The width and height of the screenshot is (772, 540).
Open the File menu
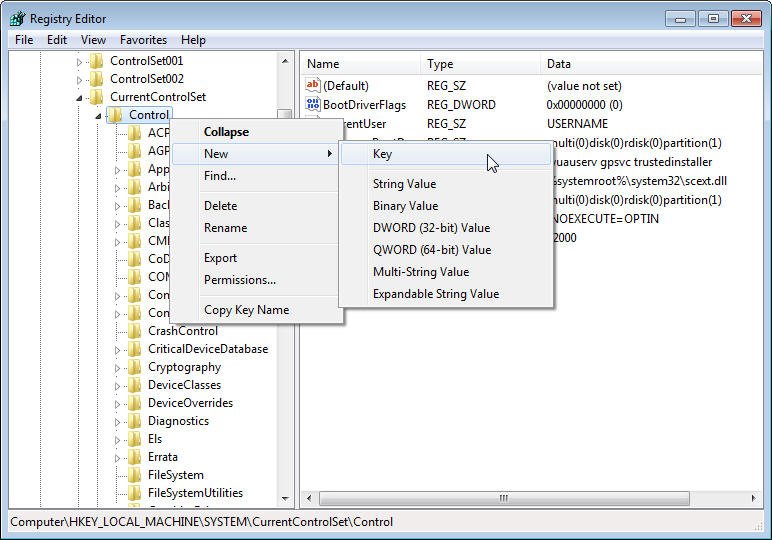click(24, 40)
